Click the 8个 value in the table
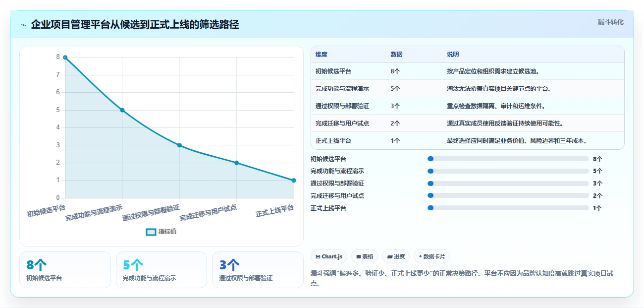The width and height of the screenshot is (644, 308). point(395,71)
